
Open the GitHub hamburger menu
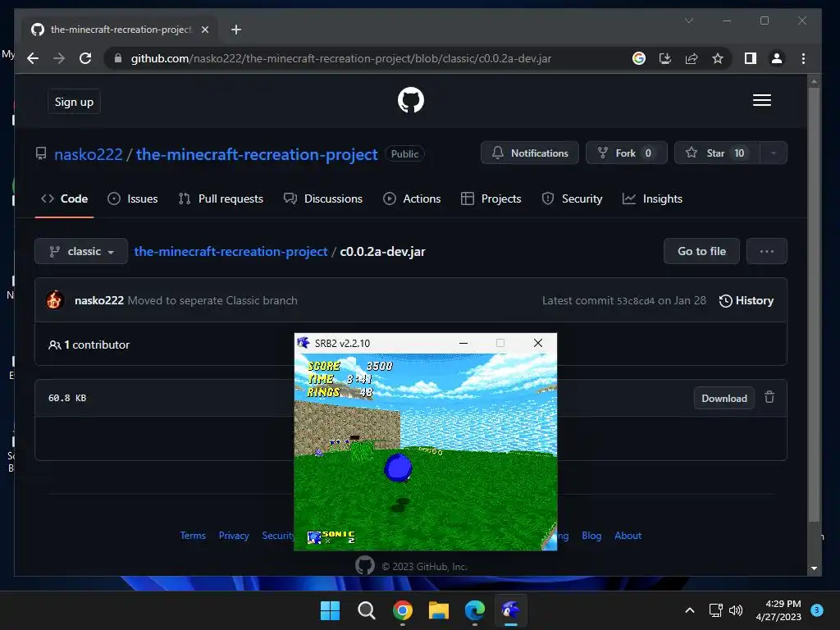(762, 100)
